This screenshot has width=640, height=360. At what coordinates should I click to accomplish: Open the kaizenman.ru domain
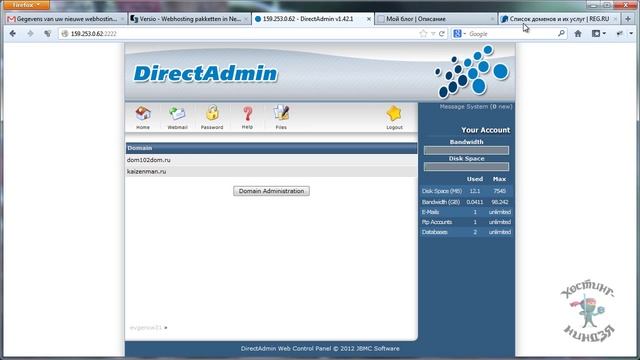point(146,171)
